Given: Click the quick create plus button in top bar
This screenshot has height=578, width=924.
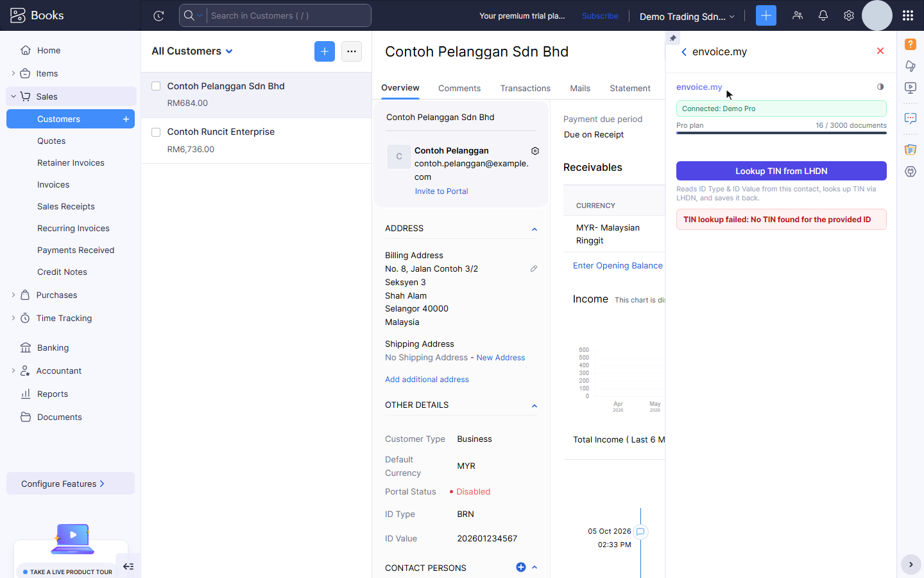Looking at the screenshot, I should (766, 15).
